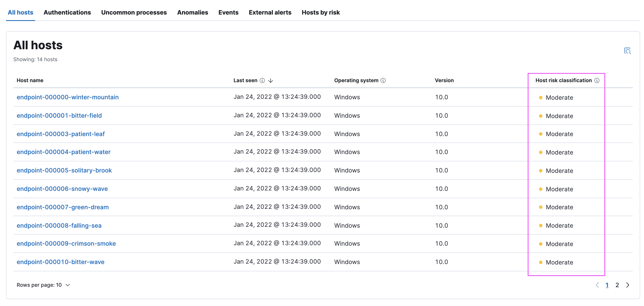
Task: Click the info icon next to Last seen
Action: click(x=262, y=80)
